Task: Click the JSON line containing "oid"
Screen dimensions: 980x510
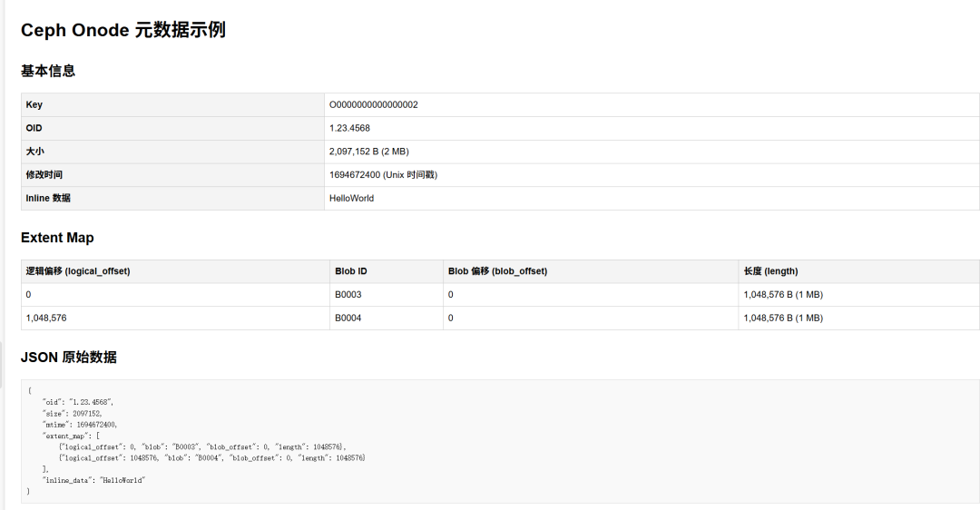Action: pyautogui.click(x=78, y=403)
